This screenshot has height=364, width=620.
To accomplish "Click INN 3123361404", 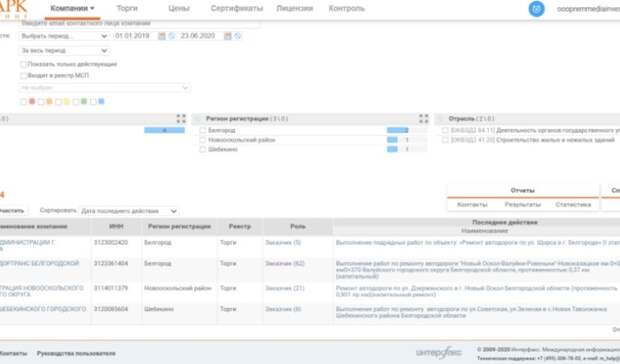I will 111,264.
